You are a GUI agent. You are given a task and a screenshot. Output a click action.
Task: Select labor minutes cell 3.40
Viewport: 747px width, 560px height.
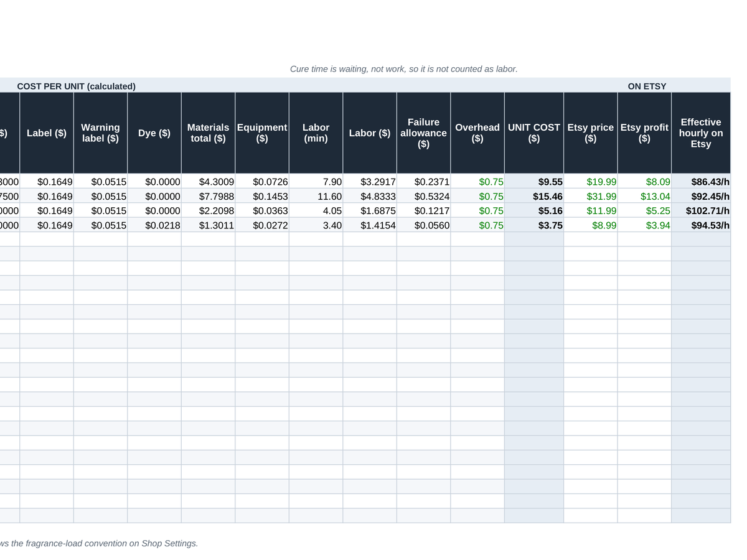[316, 225]
